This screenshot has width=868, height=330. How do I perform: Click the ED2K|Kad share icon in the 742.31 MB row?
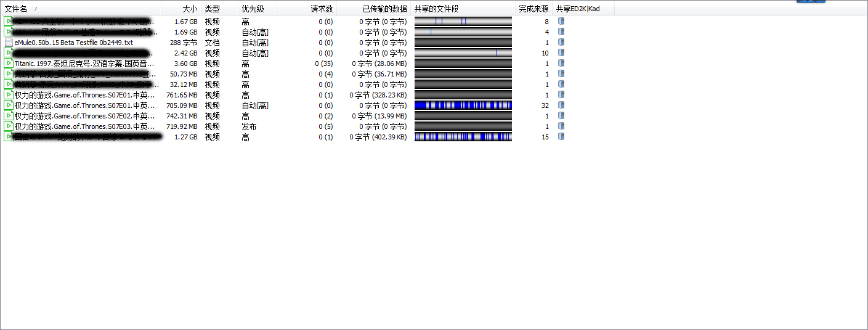pos(561,116)
